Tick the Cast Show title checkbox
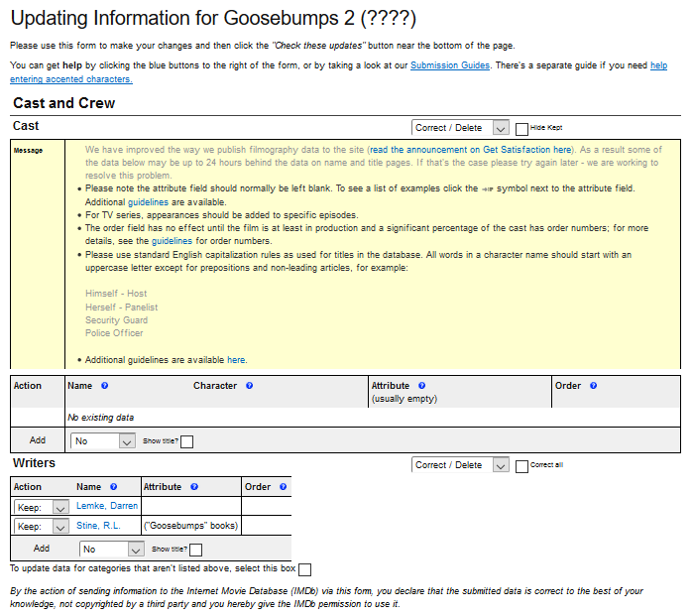The height and width of the screenshot is (616, 693). pyautogui.click(x=187, y=441)
